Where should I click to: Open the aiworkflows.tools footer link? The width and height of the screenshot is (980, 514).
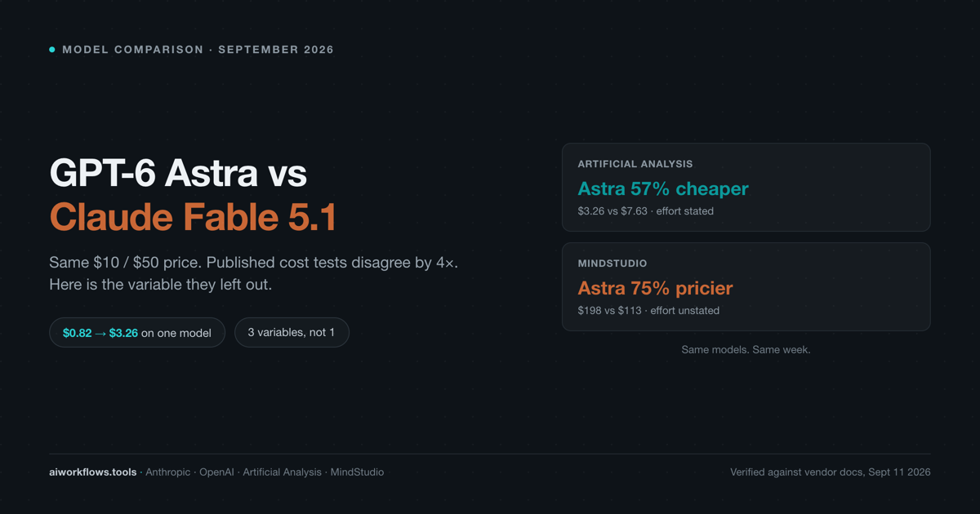pyautogui.click(x=93, y=472)
